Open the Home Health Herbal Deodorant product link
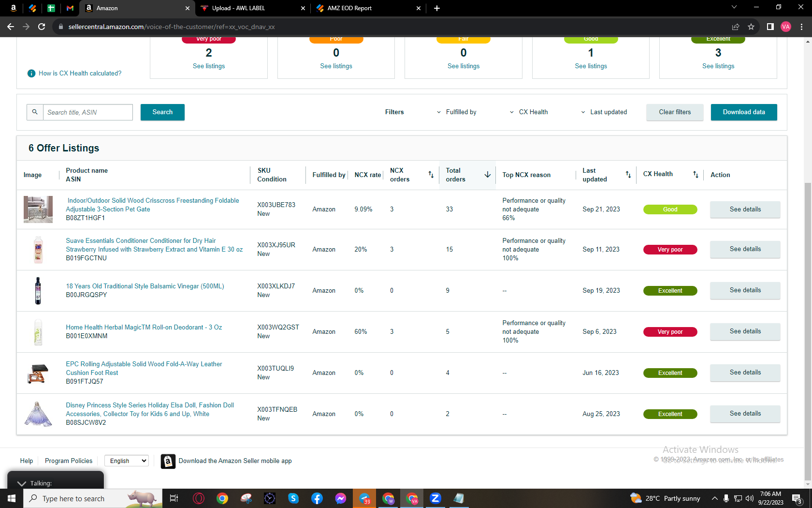Viewport: 812px width, 508px height. click(144, 328)
